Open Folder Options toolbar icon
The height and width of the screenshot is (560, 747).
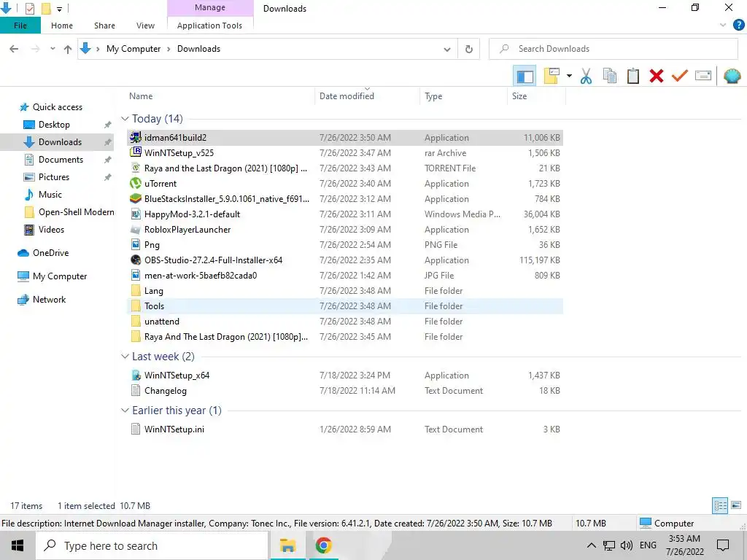551,76
